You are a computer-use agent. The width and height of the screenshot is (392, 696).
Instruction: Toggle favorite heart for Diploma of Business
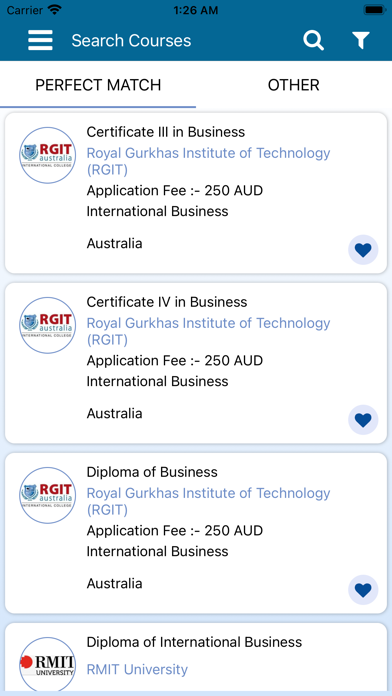pyautogui.click(x=363, y=590)
